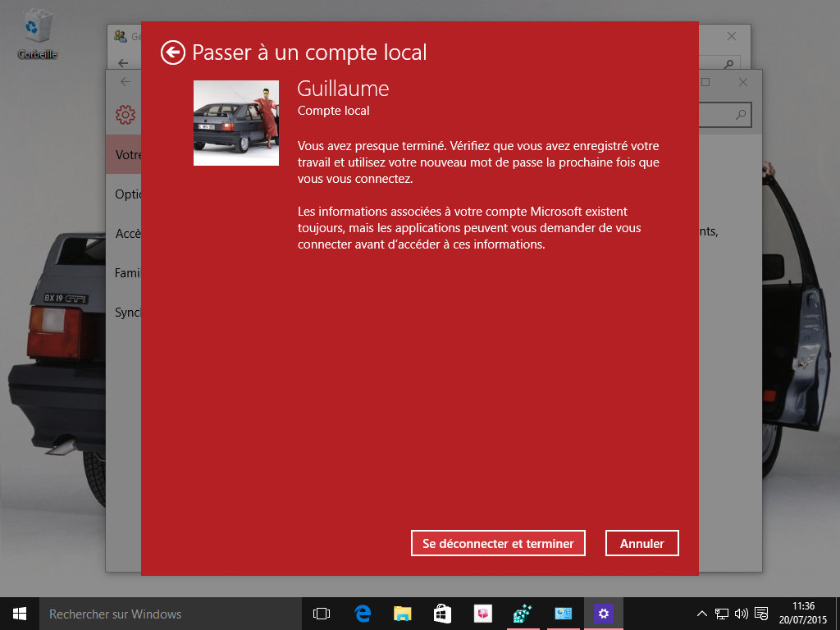Open the volume control tray icon
Viewport: 840px width, 630px height.
pyautogui.click(x=741, y=614)
